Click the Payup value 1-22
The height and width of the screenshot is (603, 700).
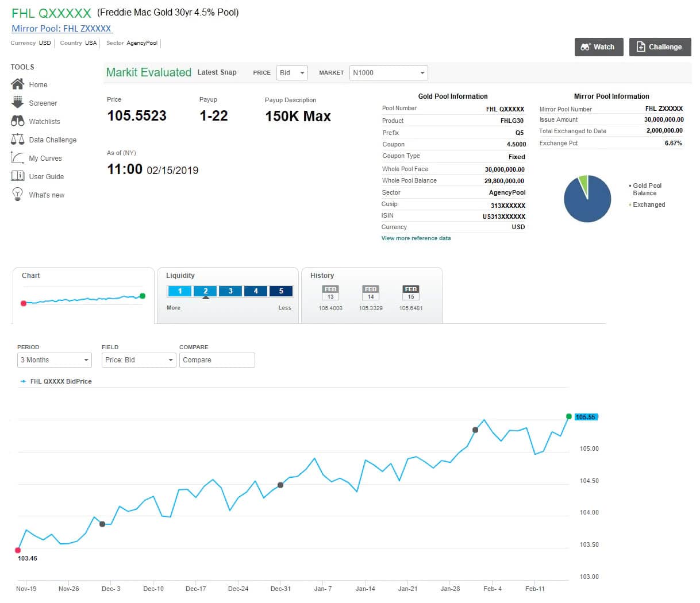click(214, 115)
